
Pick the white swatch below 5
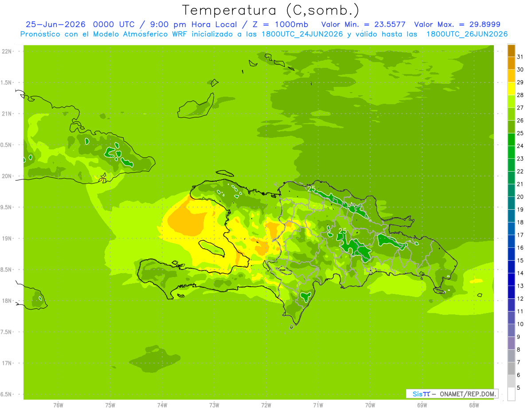(x=511, y=394)
